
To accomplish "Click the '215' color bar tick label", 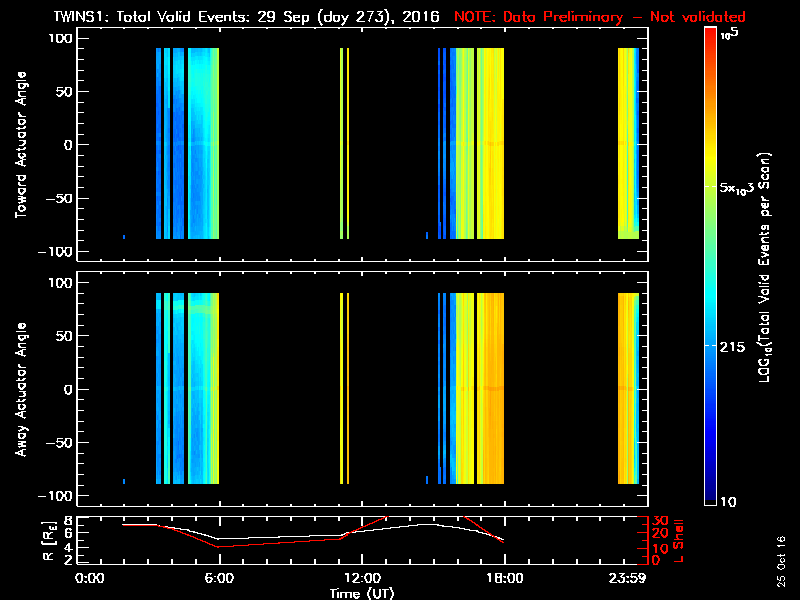I will [x=732, y=347].
